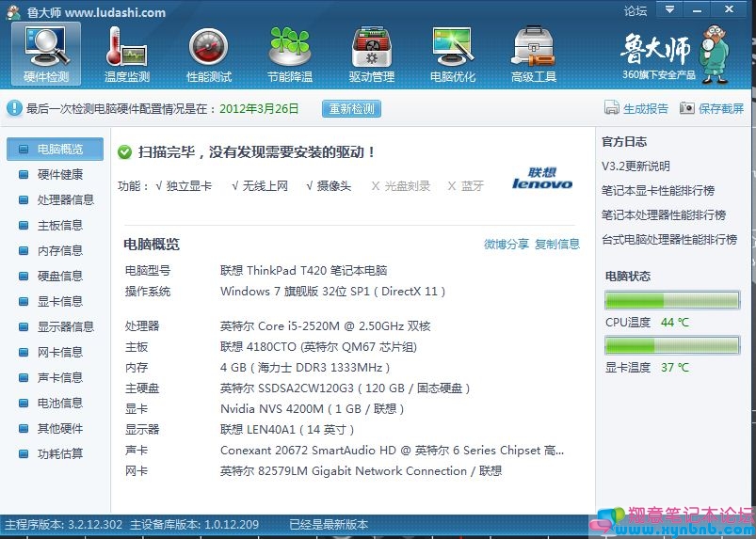
Task: Click 复制信息 link
Action: [557, 245]
